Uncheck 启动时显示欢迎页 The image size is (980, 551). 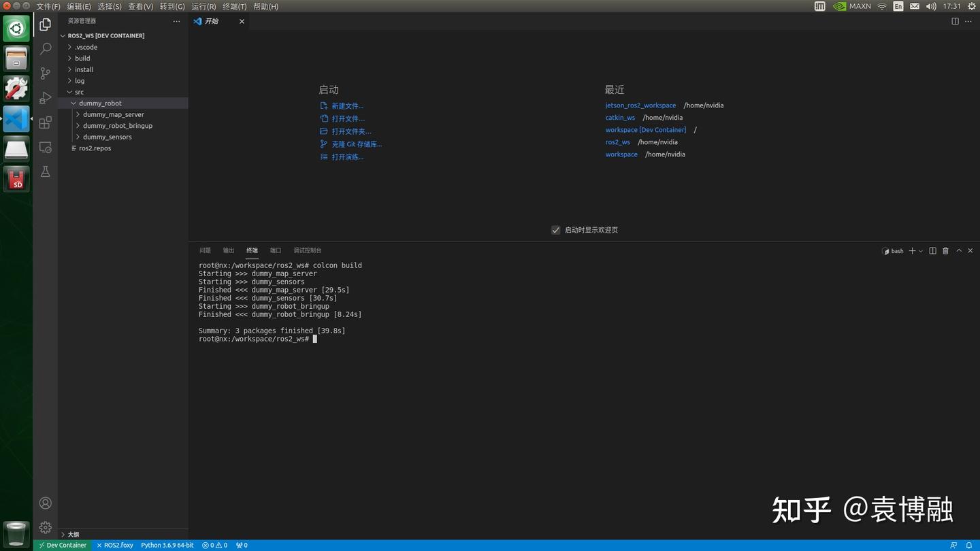556,230
